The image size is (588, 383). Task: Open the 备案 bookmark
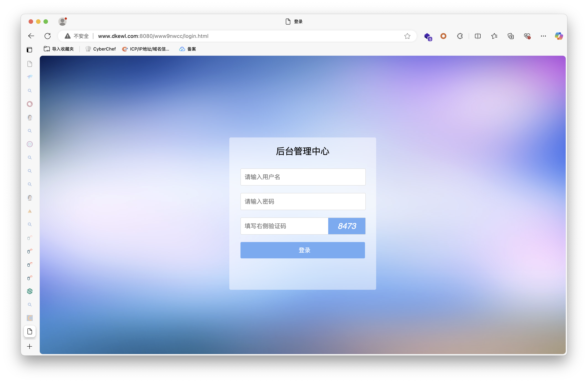[188, 49]
